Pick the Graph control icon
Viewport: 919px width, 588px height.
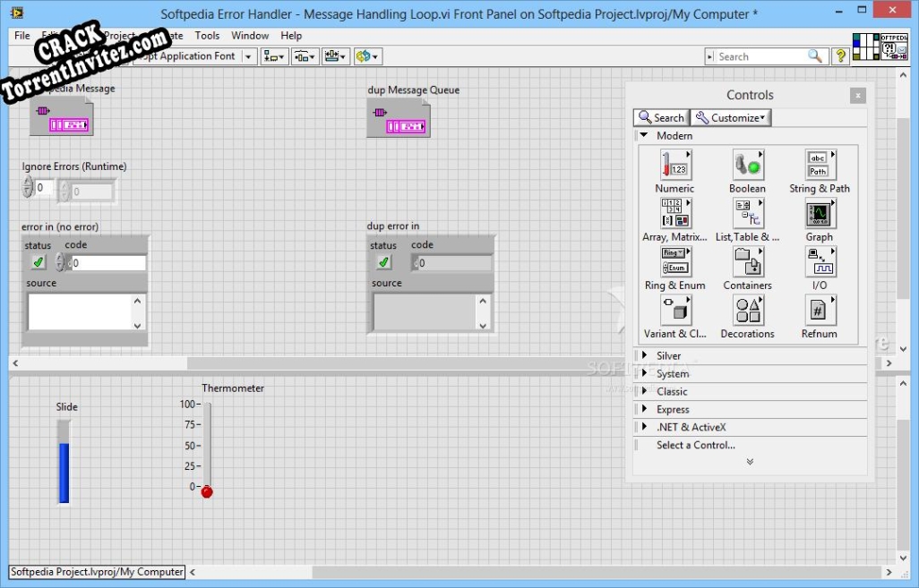coord(820,215)
